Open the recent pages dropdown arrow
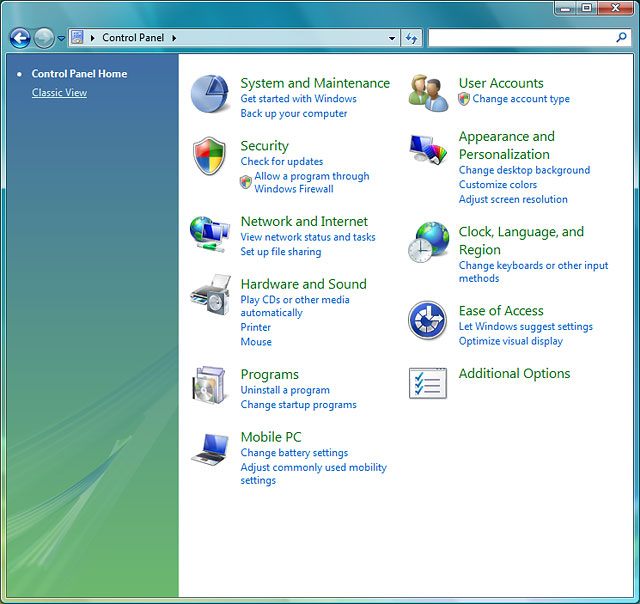 tap(61, 38)
